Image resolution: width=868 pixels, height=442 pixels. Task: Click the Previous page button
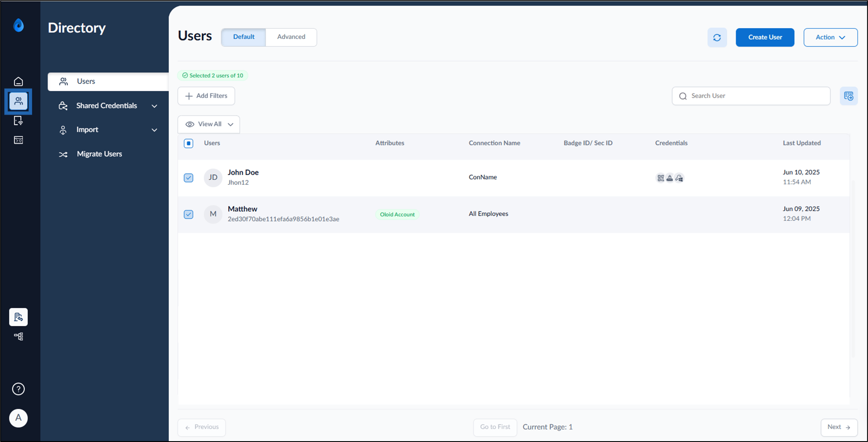[201, 427]
